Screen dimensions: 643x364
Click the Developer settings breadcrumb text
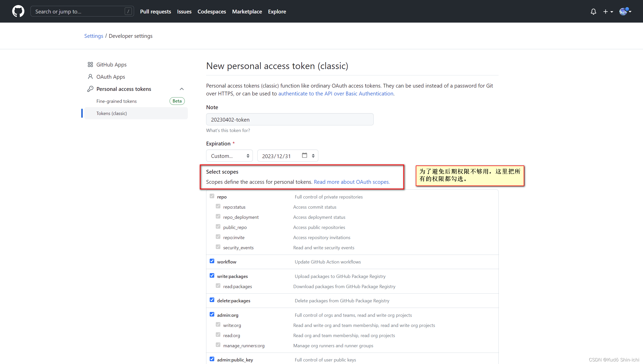coord(130,36)
